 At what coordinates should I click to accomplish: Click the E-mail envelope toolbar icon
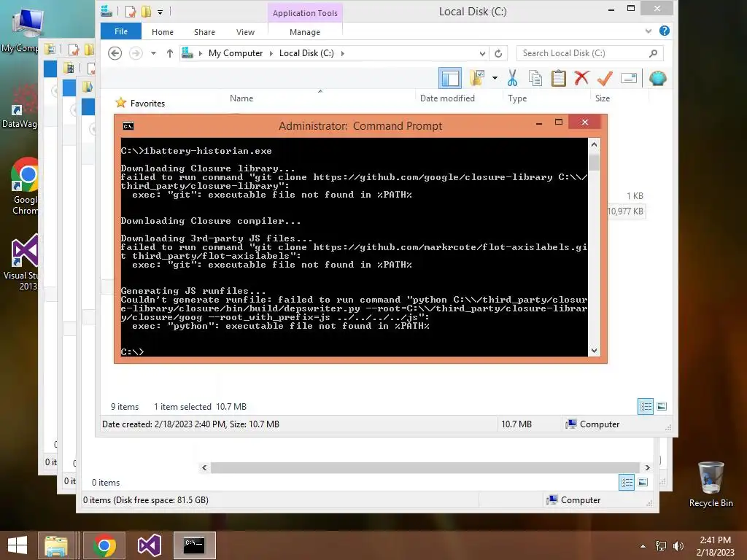(x=629, y=78)
